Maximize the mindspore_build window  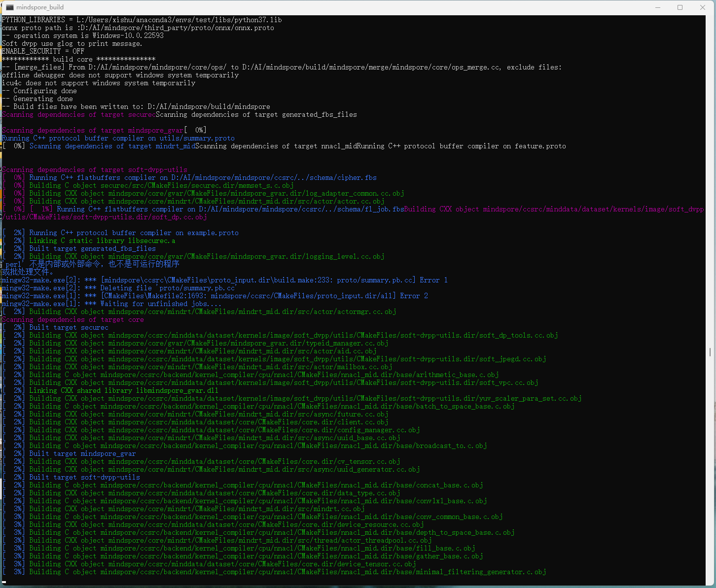680,7
